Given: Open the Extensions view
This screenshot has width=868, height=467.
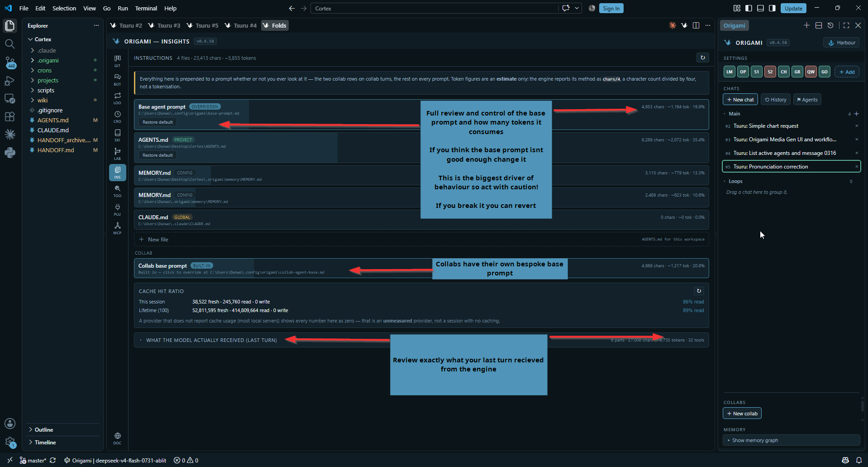Looking at the screenshot, I should point(10,116).
